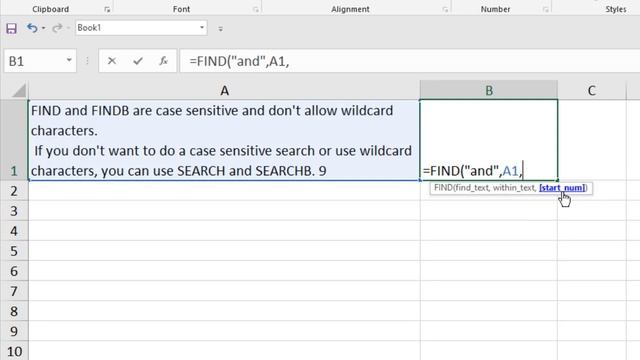
Task: Click FIND function name in the tooltip
Action: pos(443,188)
